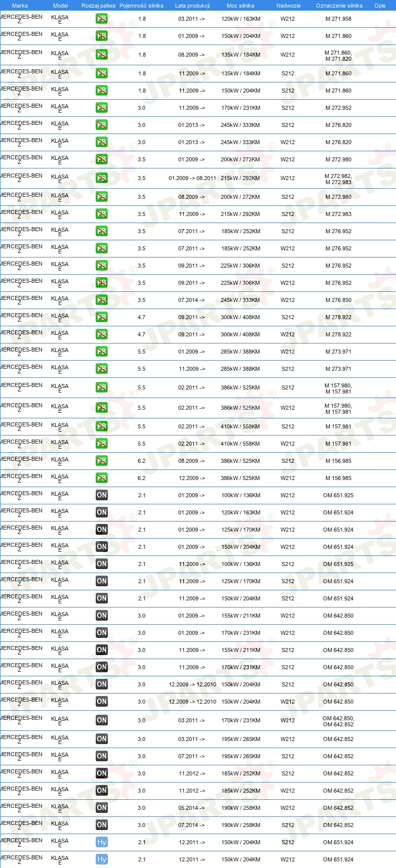Click the PB icon in the S212 M 276.820 row
The width and height of the screenshot is (396, 868).
tap(101, 125)
